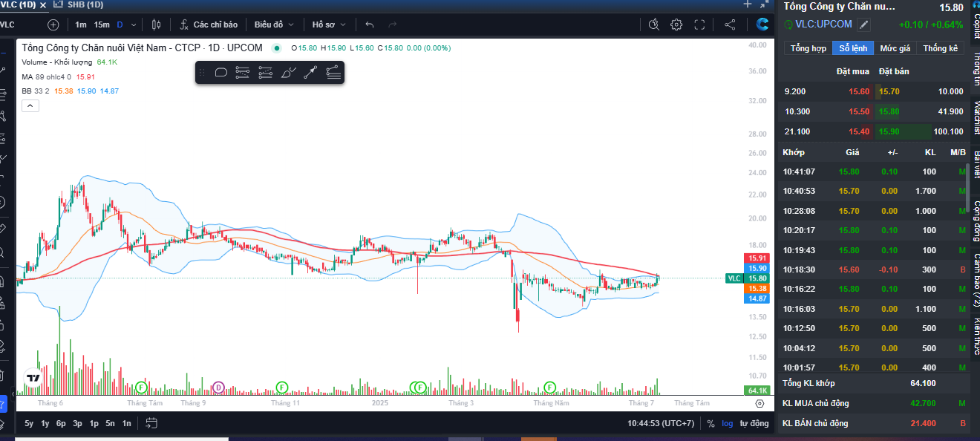The height and width of the screenshot is (441, 980).
Task: Click the blue C logo icon
Action: point(762,24)
